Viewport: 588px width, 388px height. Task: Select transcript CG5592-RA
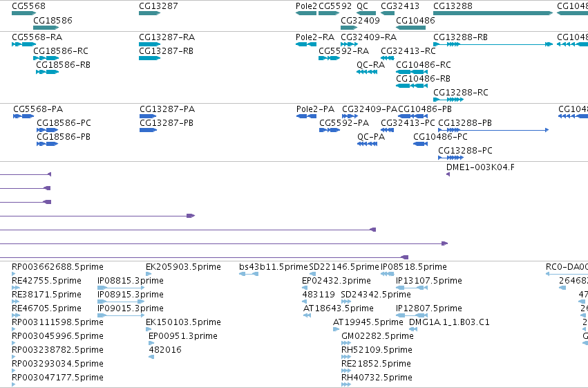point(343,51)
